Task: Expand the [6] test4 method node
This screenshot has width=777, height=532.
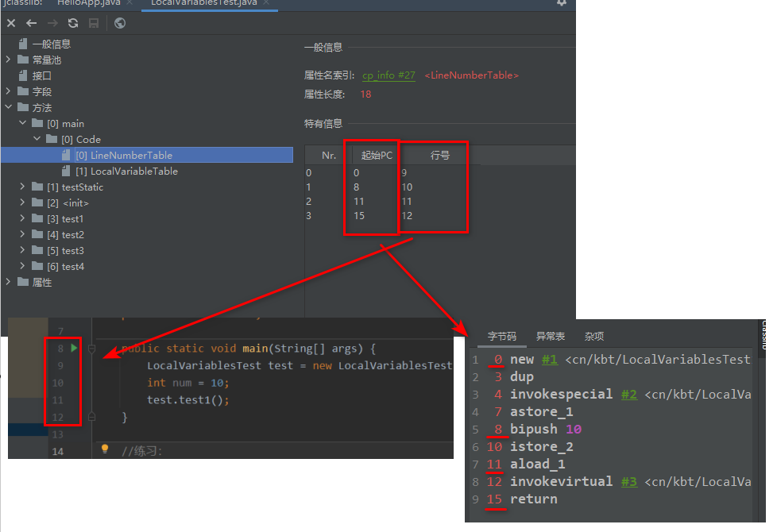Action: coord(22,265)
